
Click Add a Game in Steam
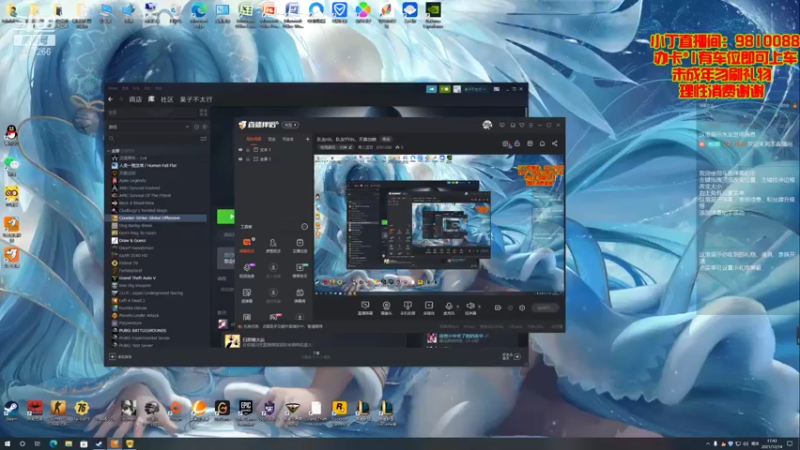point(121,357)
